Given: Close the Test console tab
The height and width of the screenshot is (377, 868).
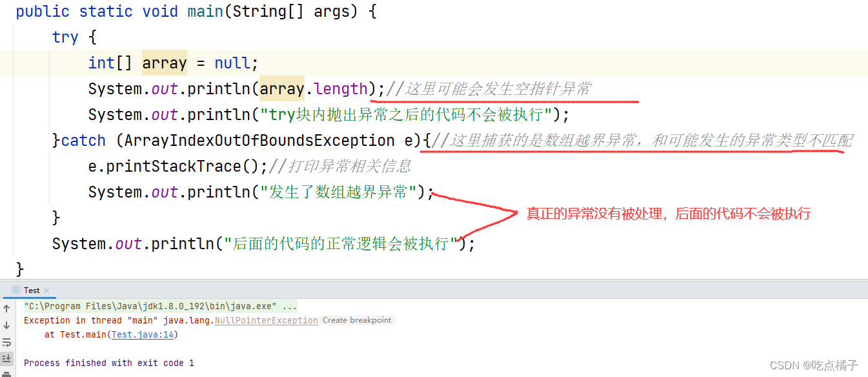Looking at the screenshot, I should 46,290.
